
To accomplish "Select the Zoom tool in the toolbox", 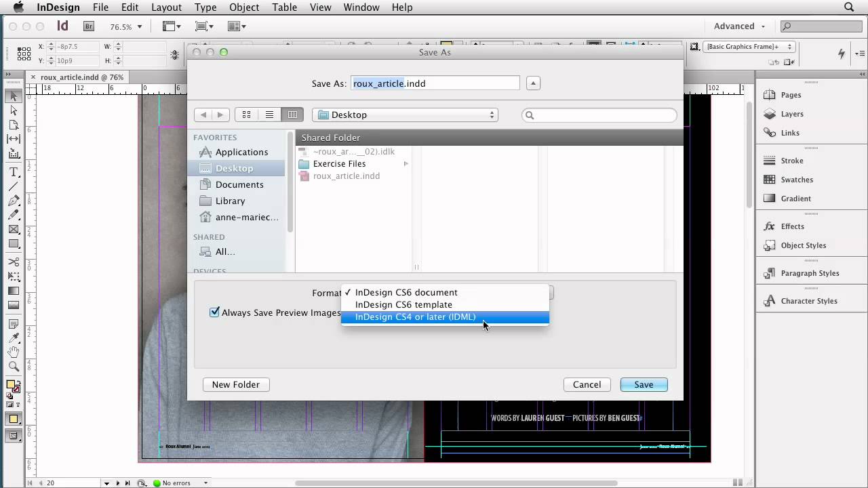I will coord(14,367).
